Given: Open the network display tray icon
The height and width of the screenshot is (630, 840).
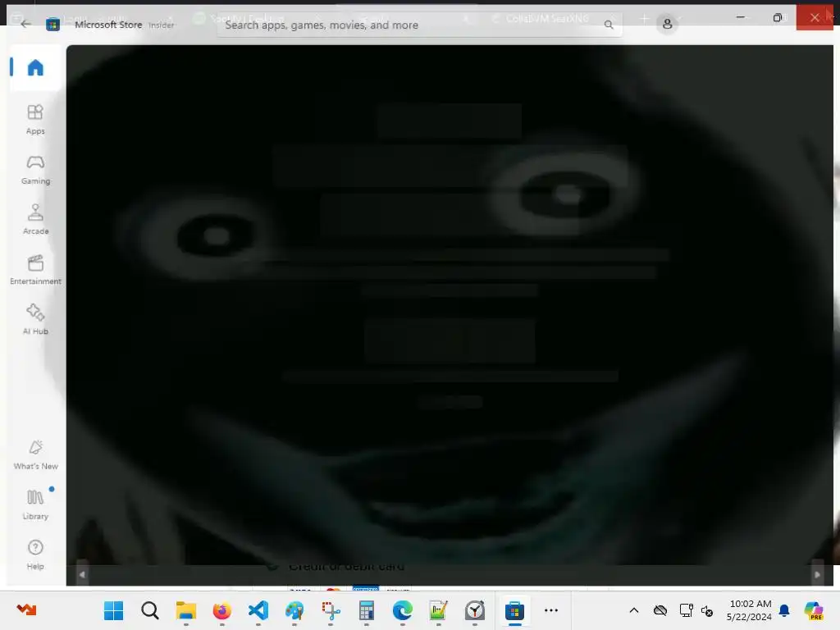Looking at the screenshot, I should (x=686, y=610).
